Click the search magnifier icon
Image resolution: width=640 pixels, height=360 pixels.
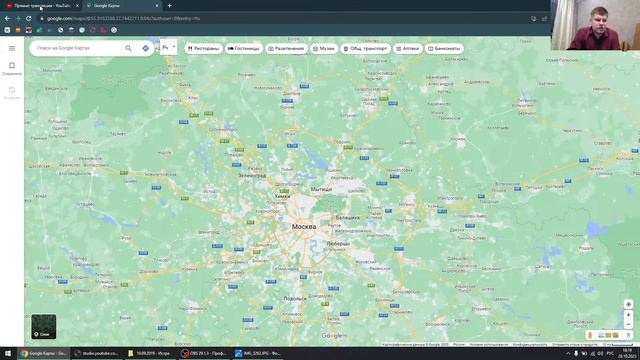pyautogui.click(x=128, y=48)
